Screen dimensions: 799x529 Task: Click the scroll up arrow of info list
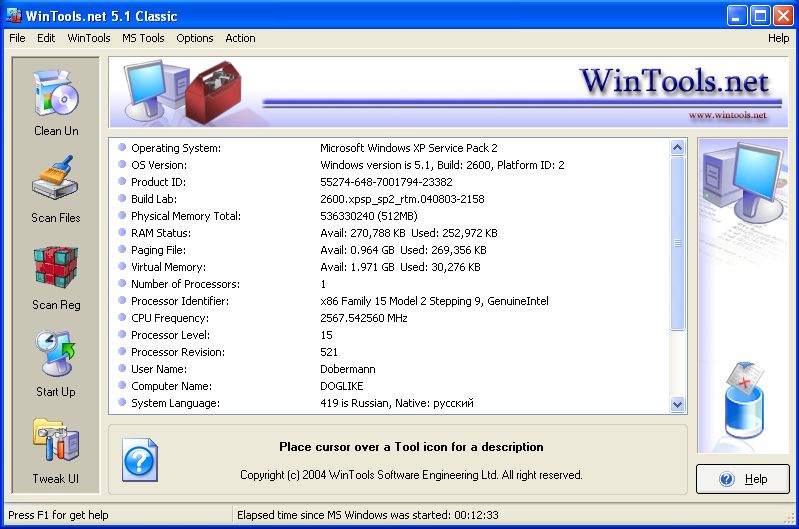[x=677, y=148]
